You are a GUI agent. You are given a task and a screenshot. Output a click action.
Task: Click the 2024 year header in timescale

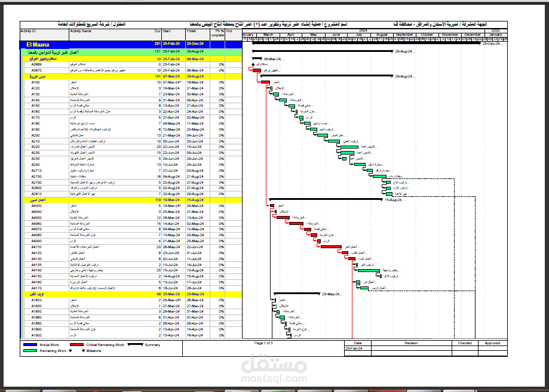click(x=363, y=31)
